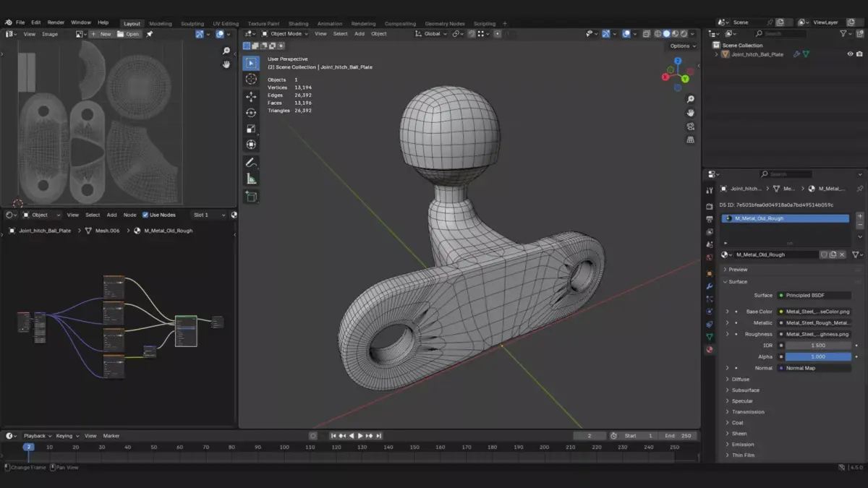Select the Measure tool
Viewport: 868px width, 488px height.
251,179
